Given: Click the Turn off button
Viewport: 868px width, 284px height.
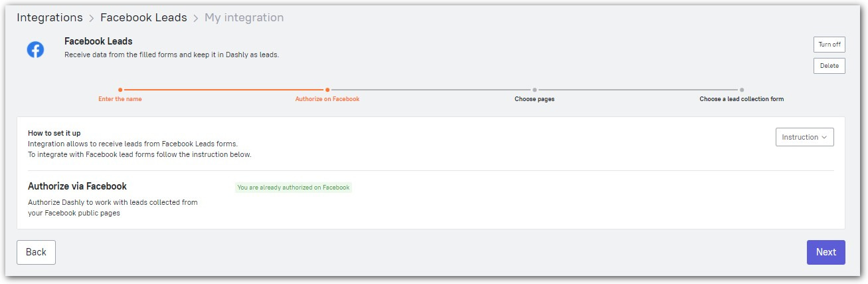Looking at the screenshot, I should pyautogui.click(x=829, y=45).
